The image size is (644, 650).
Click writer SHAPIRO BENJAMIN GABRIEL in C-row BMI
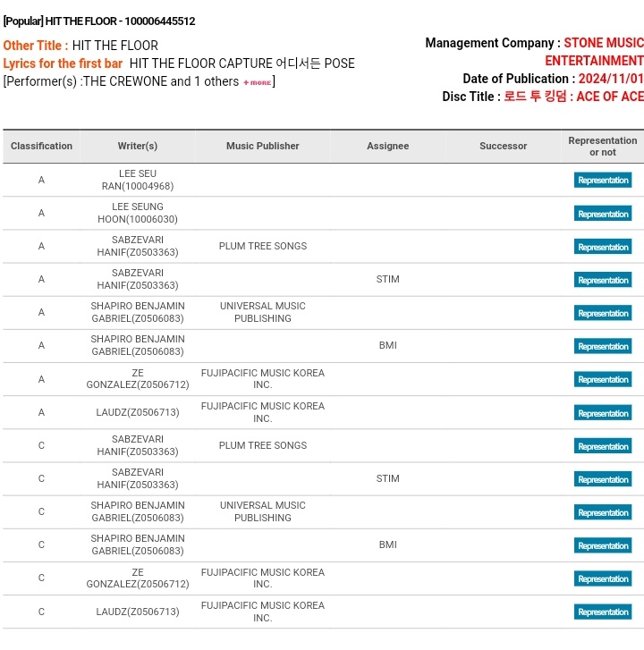pos(138,544)
